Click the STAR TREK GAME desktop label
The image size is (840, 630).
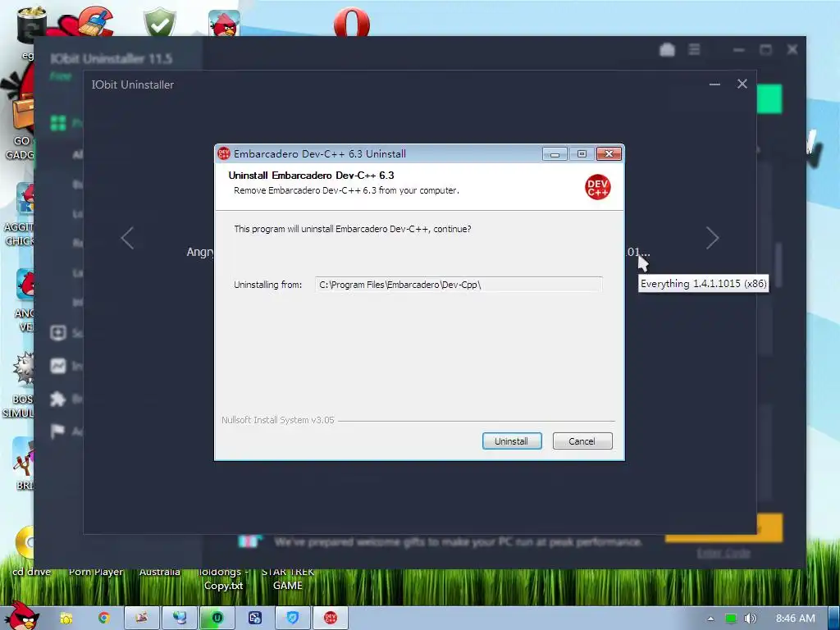click(288, 578)
